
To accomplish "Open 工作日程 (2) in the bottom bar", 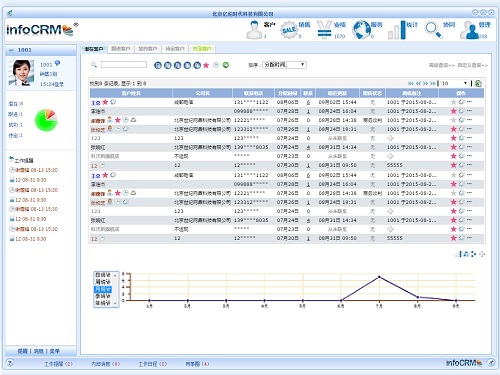I will click(x=153, y=364).
